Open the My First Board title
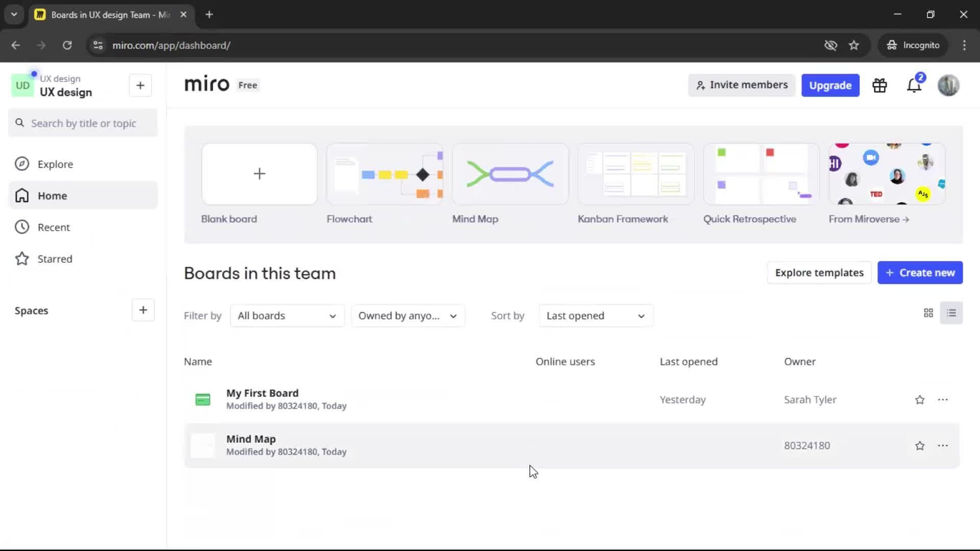Screen dimensions: 980x551 262,393
